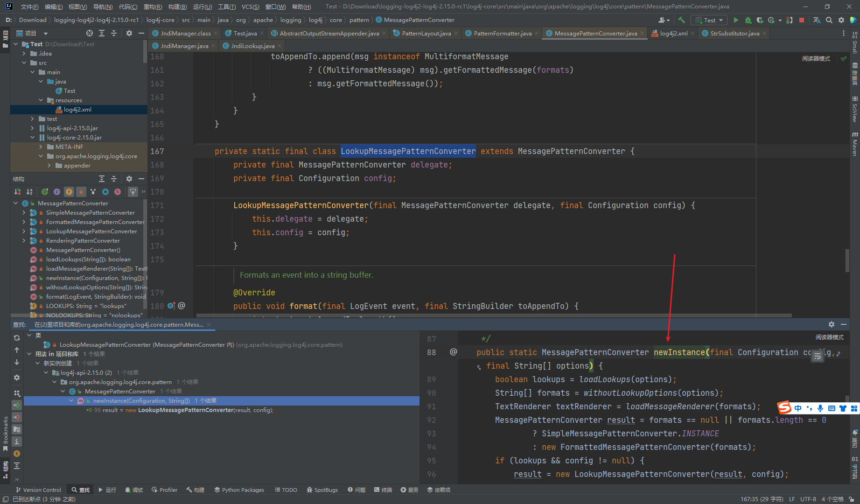
Task: Open the 文件(F) menu
Action: [x=30, y=7]
